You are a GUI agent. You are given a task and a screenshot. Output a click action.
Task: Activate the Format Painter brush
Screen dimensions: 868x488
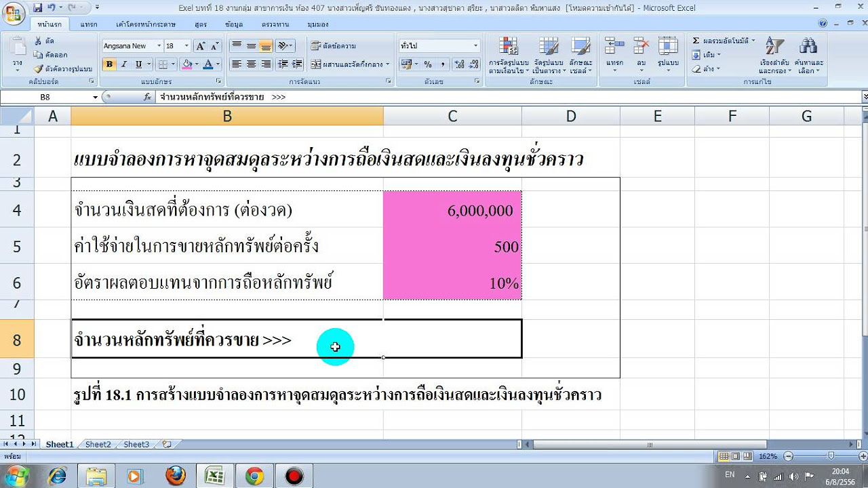pyautogui.click(x=63, y=68)
